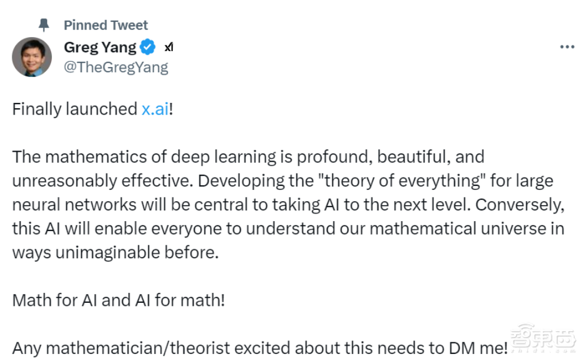Viewport: 588px width, 364px height.
Task: Click the pin icon beside Pinned Tweet
Action: tap(44, 25)
